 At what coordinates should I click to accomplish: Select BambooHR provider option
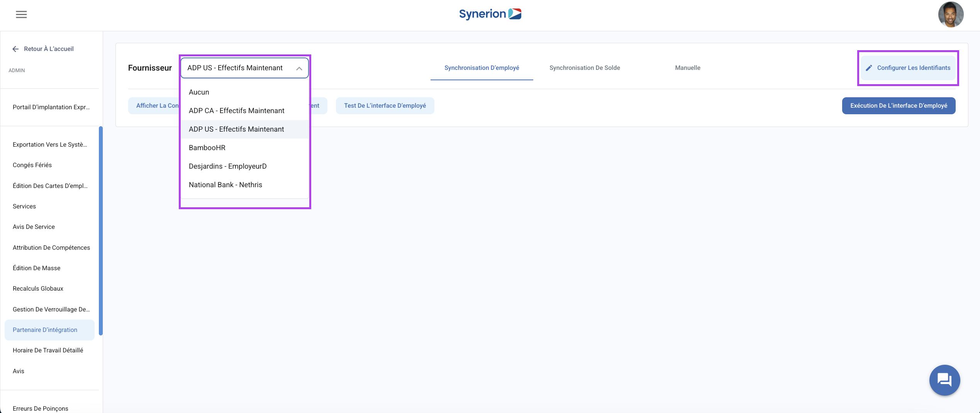pos(245,148)
